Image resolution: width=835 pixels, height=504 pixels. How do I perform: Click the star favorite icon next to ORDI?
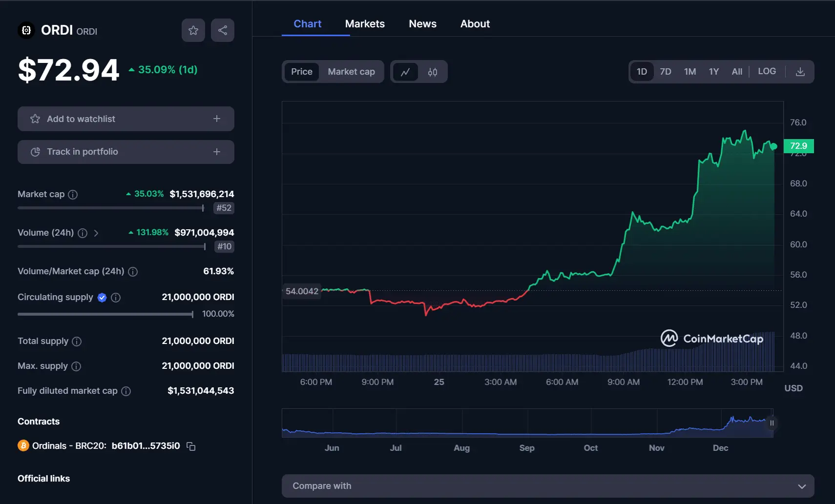tap(193, 30)
